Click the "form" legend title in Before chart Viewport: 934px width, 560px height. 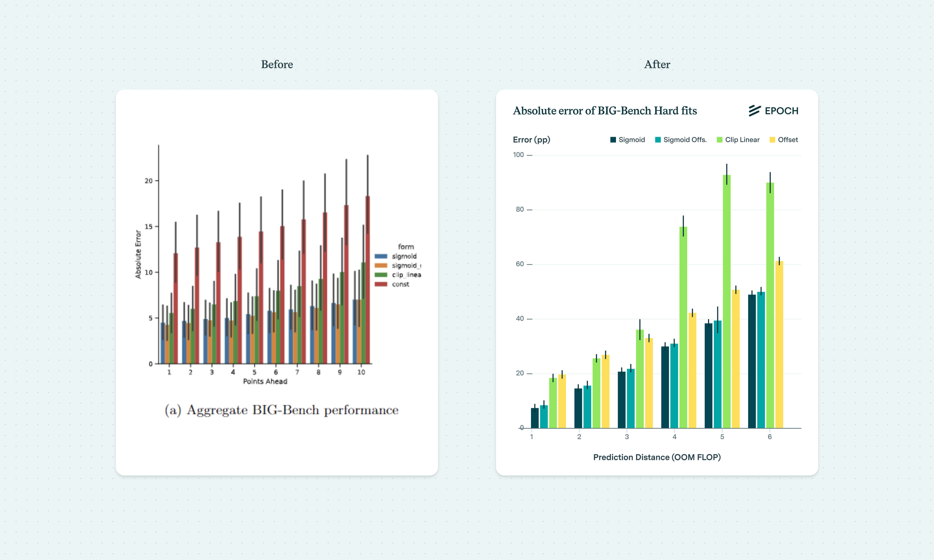(x=406, y=247)
